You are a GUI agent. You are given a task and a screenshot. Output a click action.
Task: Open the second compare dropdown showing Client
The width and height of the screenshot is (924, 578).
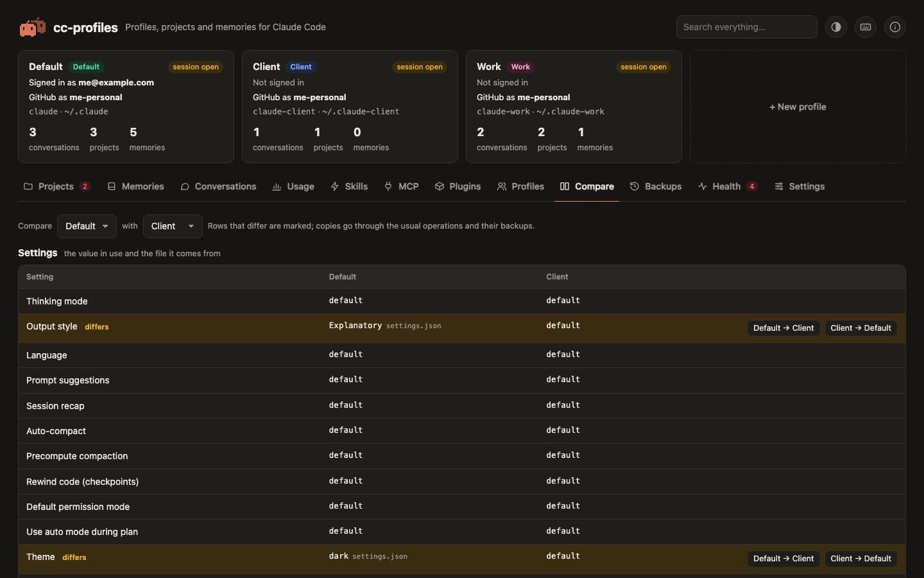point(173,226)
